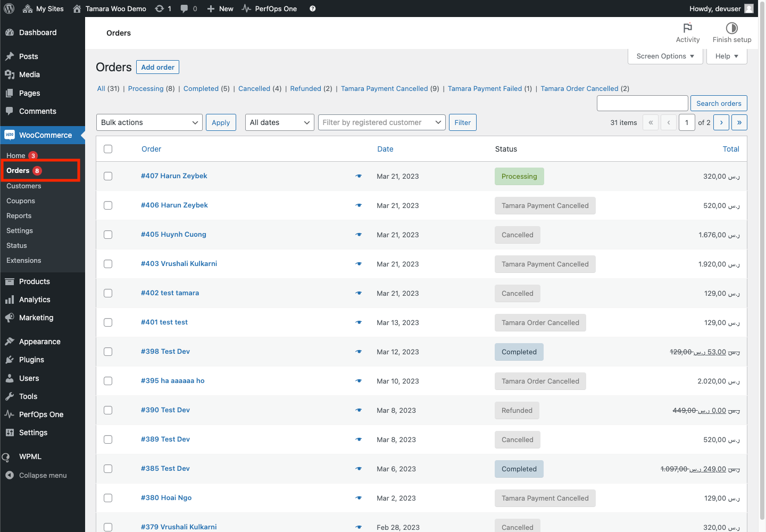Preview order #380 with eye icon

[359, 498]
